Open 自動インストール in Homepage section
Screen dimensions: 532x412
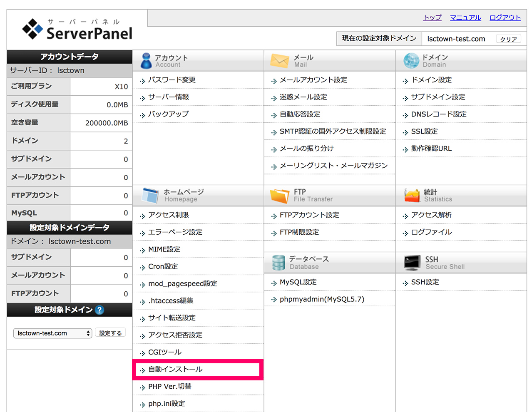pyautogui.click(x=175, y=370)
